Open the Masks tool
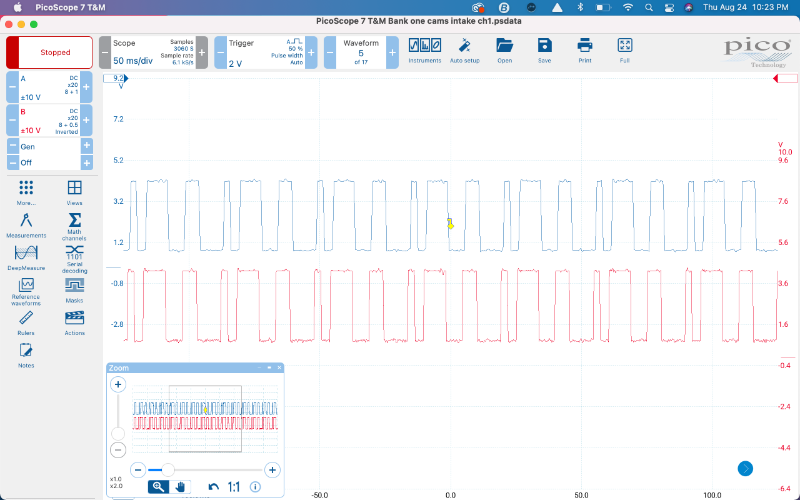This screenshot has width=800, height=500. tap(74, 288)
